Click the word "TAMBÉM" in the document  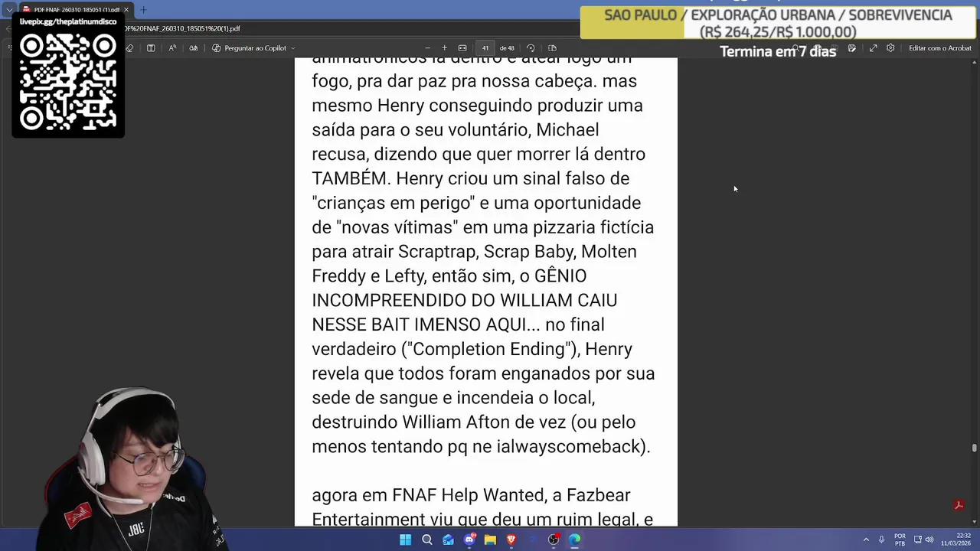pos(349,178)
